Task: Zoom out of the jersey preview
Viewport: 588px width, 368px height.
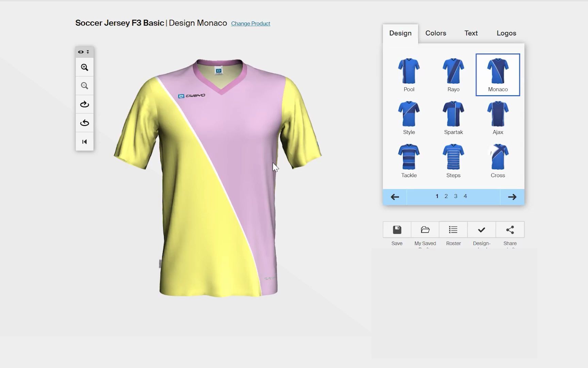Action: pos(84,86)
